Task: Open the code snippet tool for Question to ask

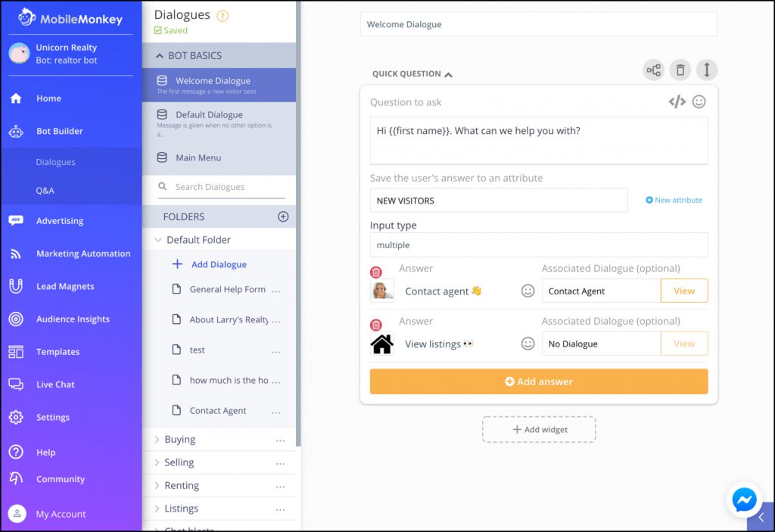Action: [677, 101]
